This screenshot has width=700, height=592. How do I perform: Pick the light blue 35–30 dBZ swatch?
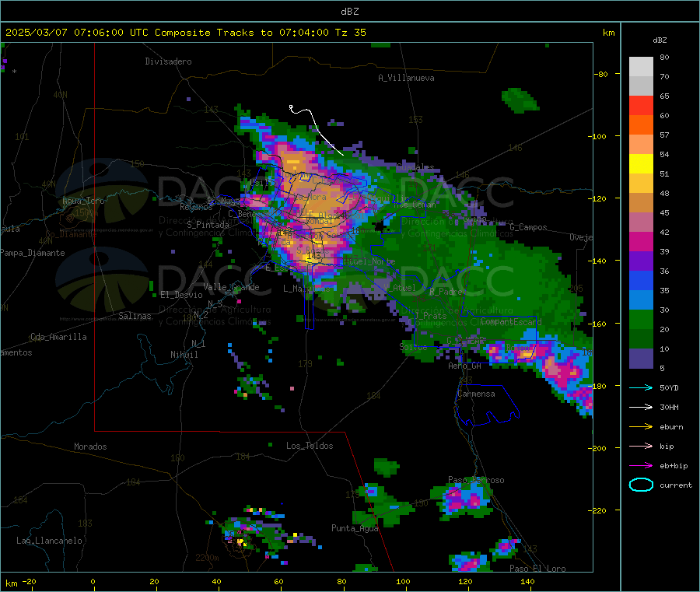[641, 300]
